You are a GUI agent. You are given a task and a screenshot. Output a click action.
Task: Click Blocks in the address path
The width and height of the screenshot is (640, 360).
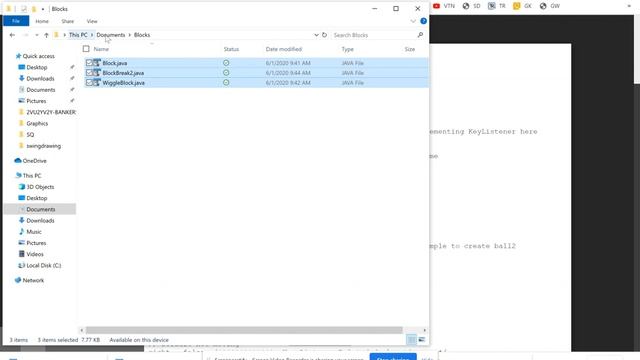[x=142, y=35]
